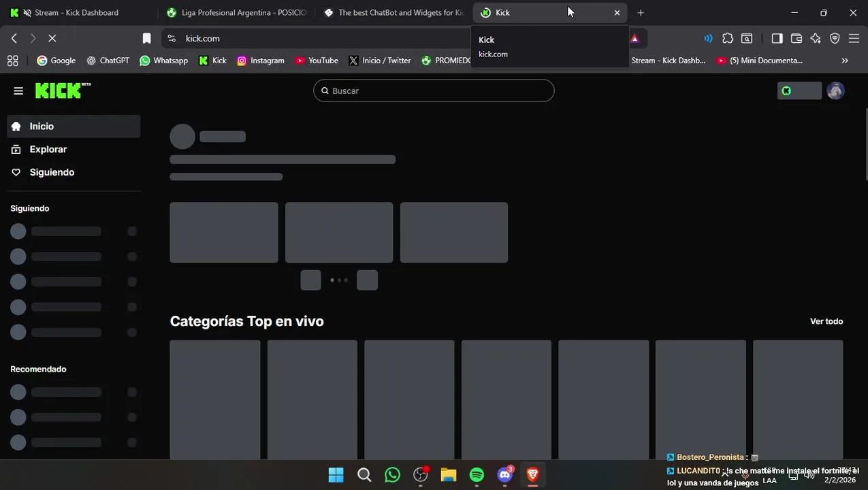Open Discord from the taskbar
This screenshot has width=868, height=490.
pos(504,474)
